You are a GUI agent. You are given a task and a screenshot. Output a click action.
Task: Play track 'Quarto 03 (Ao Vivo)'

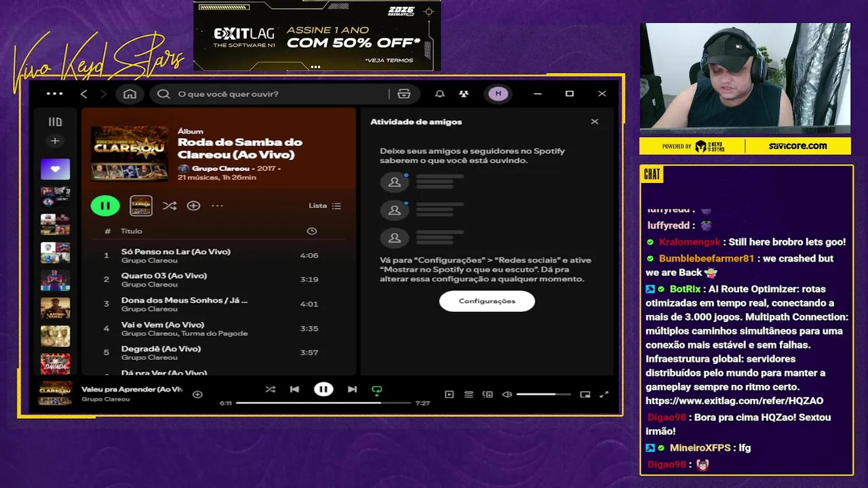coord(218,280)
